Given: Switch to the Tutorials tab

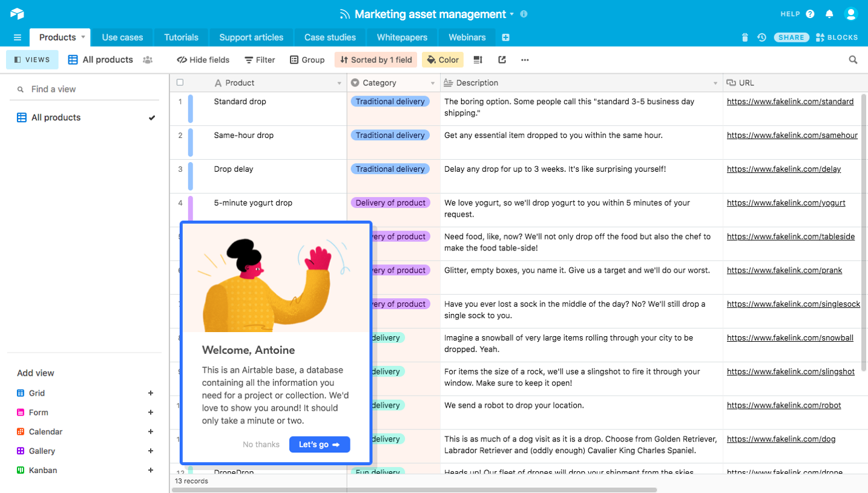Looking at the screenshot, I should (181, 38).
